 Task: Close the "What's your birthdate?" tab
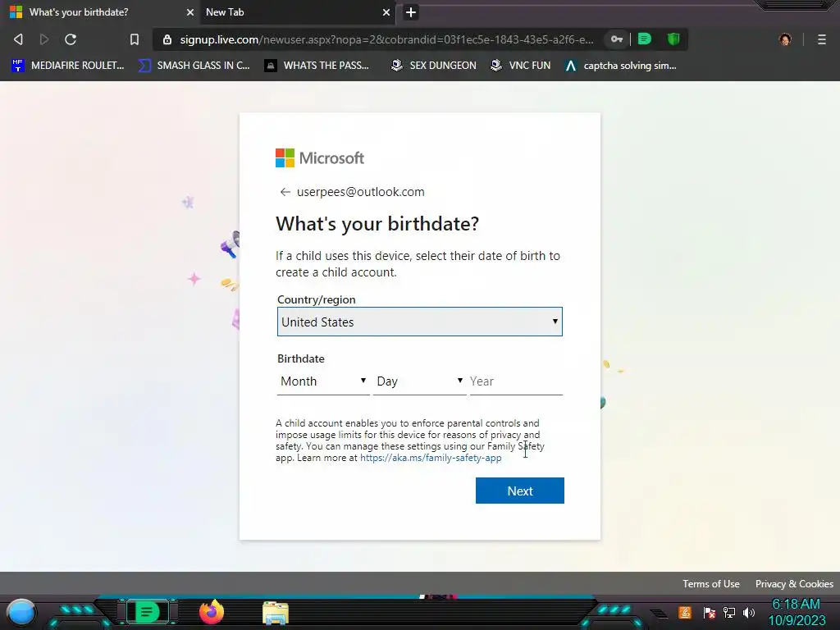pos(189,12)
